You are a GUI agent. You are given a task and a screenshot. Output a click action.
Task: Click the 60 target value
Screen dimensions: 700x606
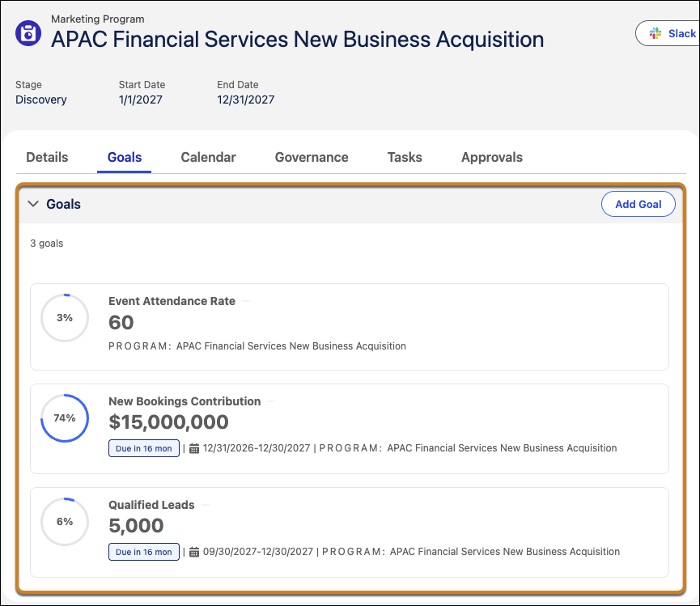(121, 322)
